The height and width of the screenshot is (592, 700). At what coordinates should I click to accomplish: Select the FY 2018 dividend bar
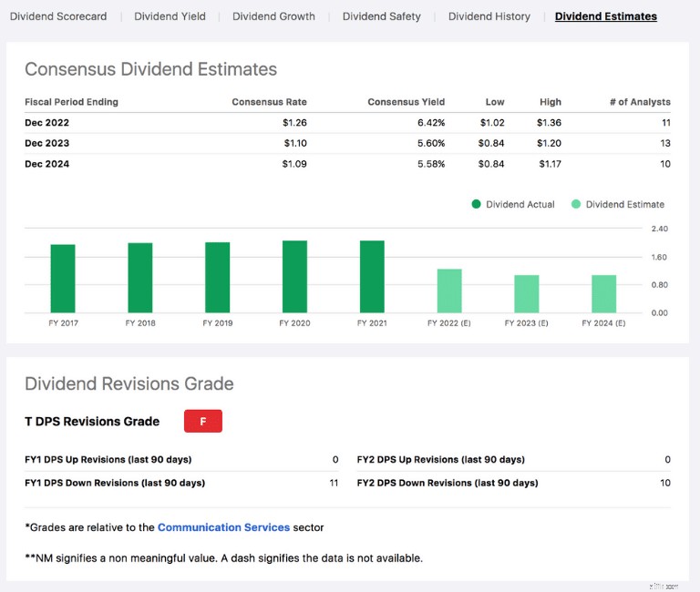140,278
